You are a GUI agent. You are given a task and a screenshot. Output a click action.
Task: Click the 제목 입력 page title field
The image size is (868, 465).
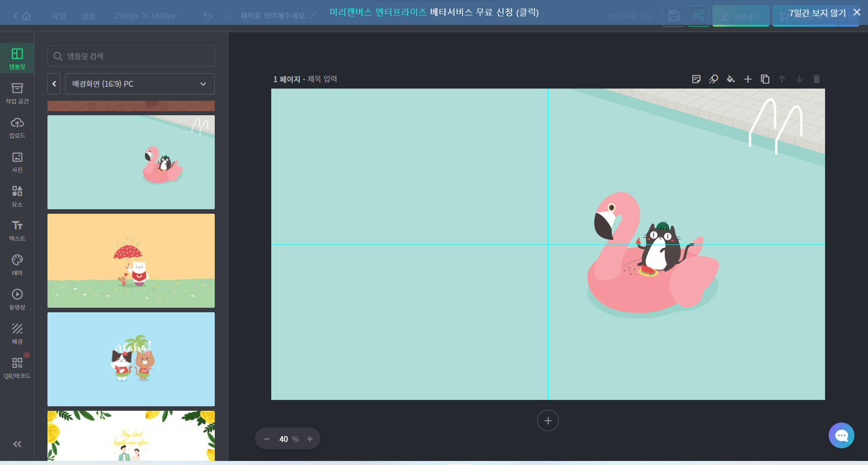click(x=322, y=79)
